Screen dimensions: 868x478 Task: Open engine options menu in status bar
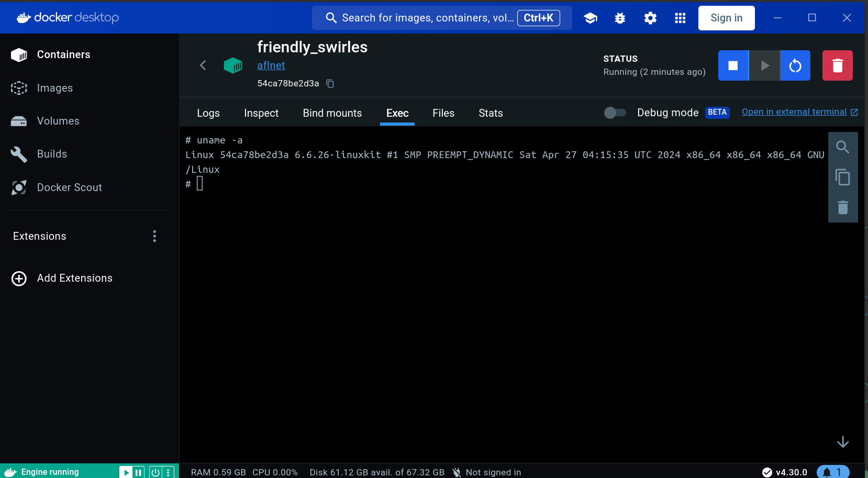click(168, 472)
